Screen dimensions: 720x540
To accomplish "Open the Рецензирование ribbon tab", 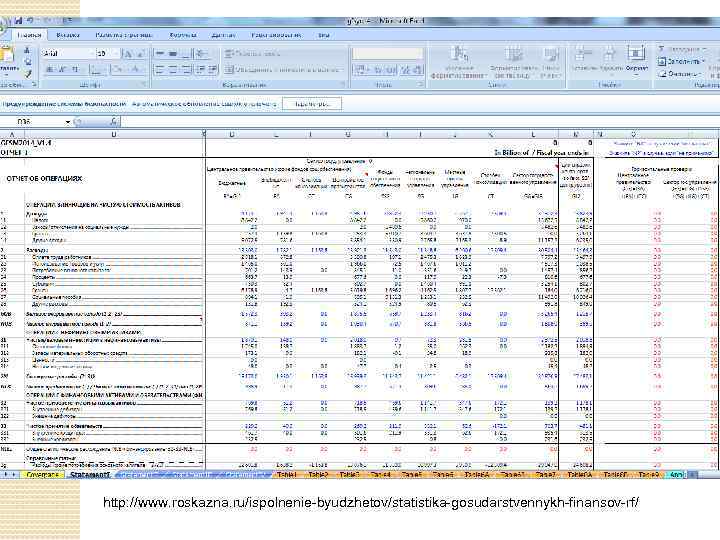I will tap(277, 35).
